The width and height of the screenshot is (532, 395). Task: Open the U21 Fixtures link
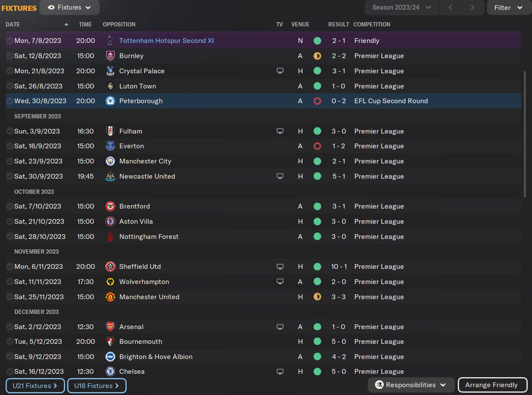pos(35,385)
